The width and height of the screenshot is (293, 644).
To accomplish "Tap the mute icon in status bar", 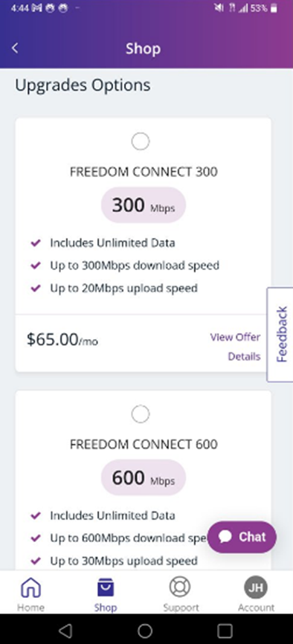I will click(x=219, y=8).
